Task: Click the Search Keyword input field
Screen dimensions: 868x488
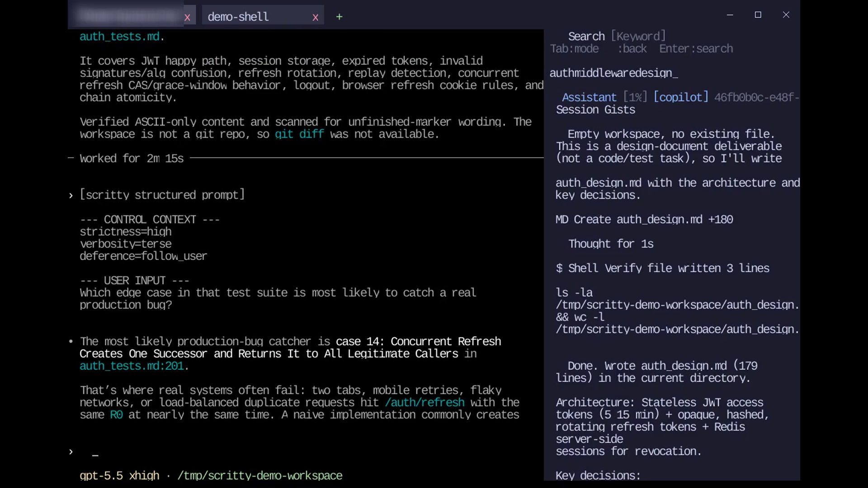Action: point(638,36)
